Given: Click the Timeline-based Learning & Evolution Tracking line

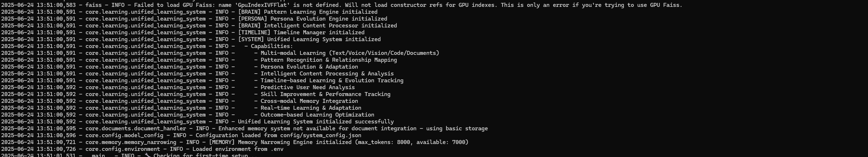Looking at the screenshot, I should point(202,80).
